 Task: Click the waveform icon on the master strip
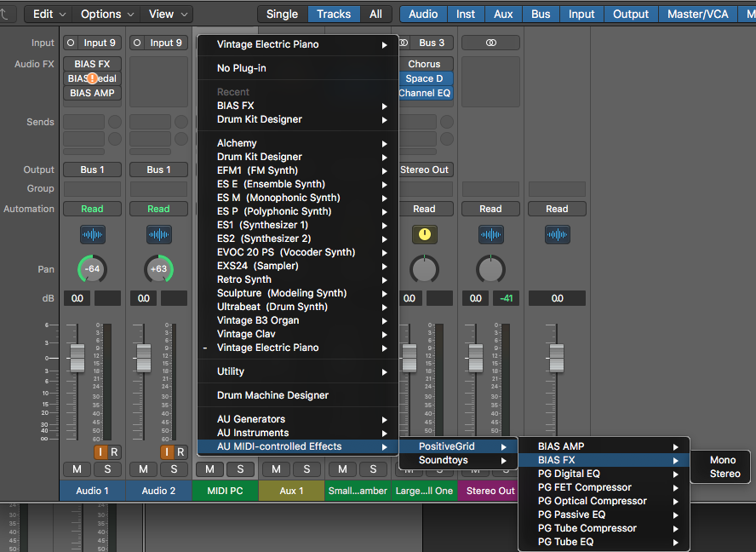coord(558,235)
